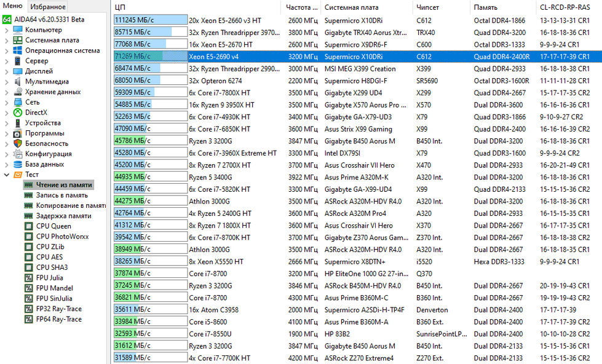Viewport: 602px width, 364px height.
Task: Click the AIDA64 logo icon in the tree
Action: click(x=7, y=19)
